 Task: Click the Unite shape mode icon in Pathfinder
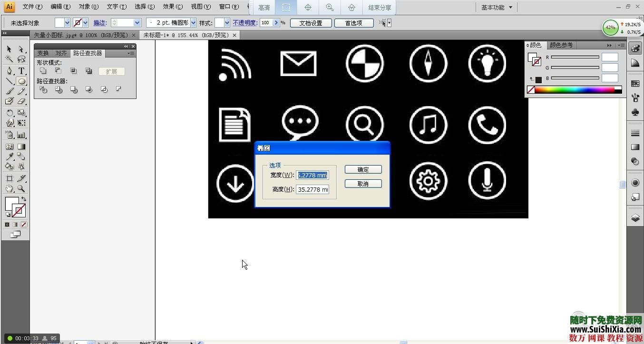point(43,71)
